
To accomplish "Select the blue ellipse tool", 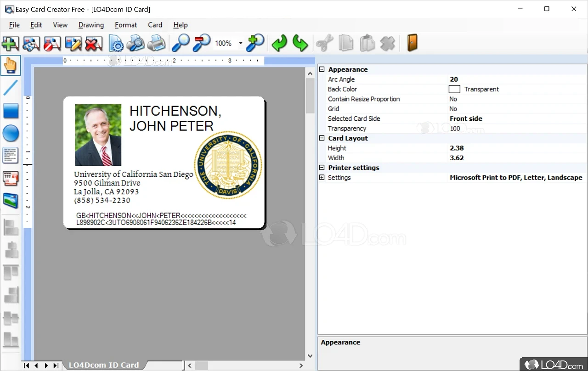I will click(11, 134).
